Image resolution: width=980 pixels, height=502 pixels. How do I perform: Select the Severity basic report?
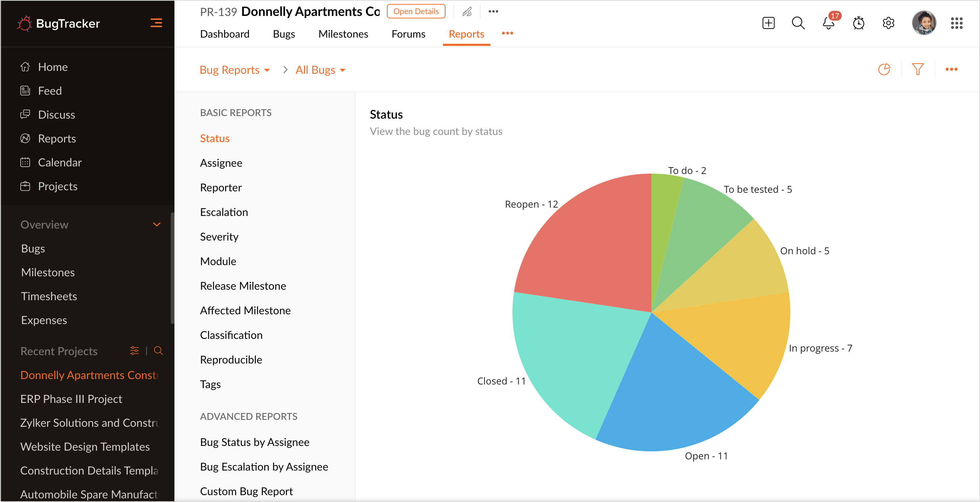tap(219, 237)
